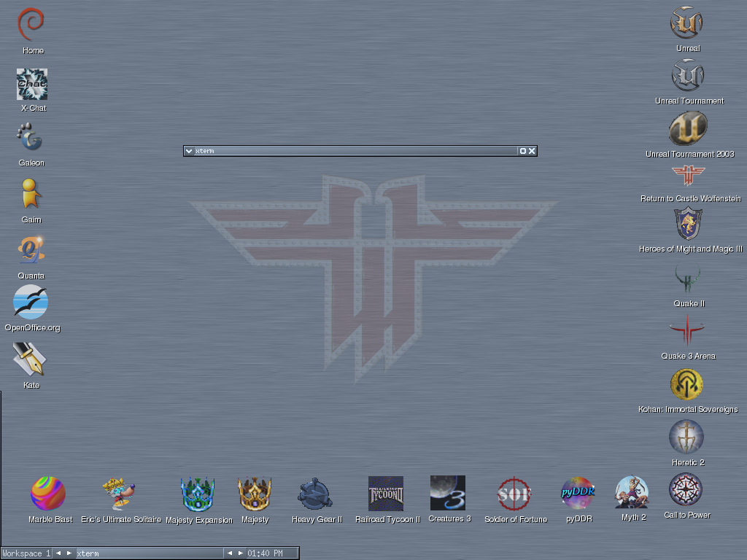Select the Railroad Tycoon II icon
This screenshot has height=560, width=747.
pyautogui.click(x=386, y=494)
